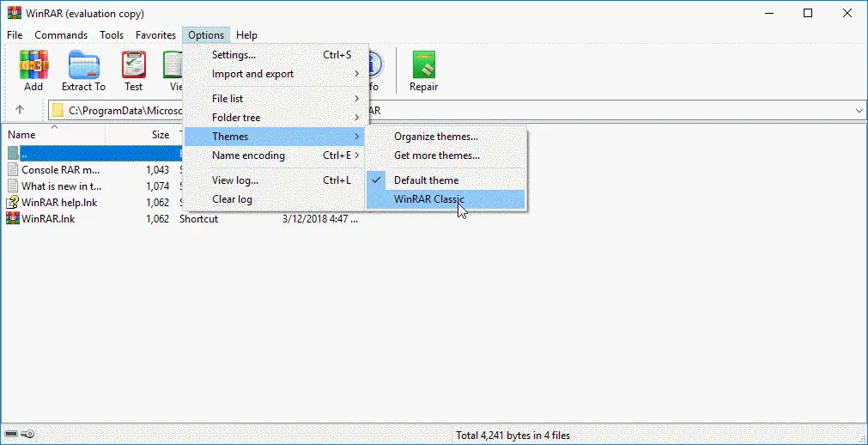Click the Add archive toolbar icon
The width and height of the screenshot is (868, 445).
pyautogui.click(x=33, y=64)
